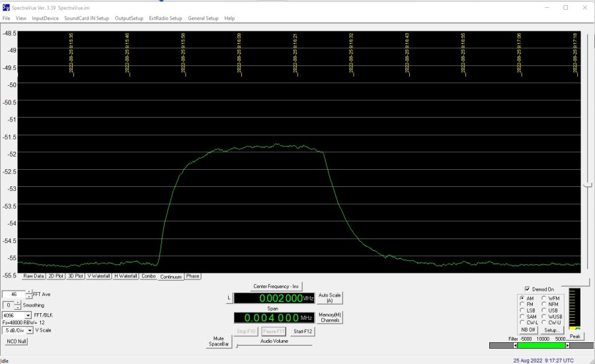Switch to the V Waterfall tab
The width and height of the screenshot is (595, 364).
pyautogui.click(x=99, y=276)
